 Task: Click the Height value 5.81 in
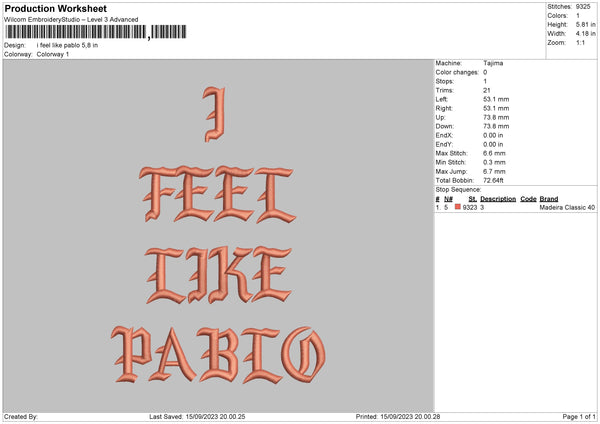pos(585,24)
